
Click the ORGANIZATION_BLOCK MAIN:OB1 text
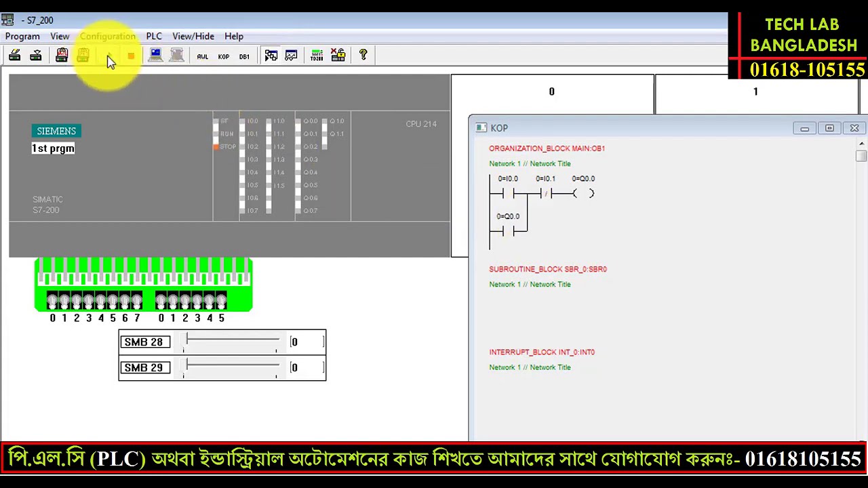pyautogui.click(x=547, y=148)
